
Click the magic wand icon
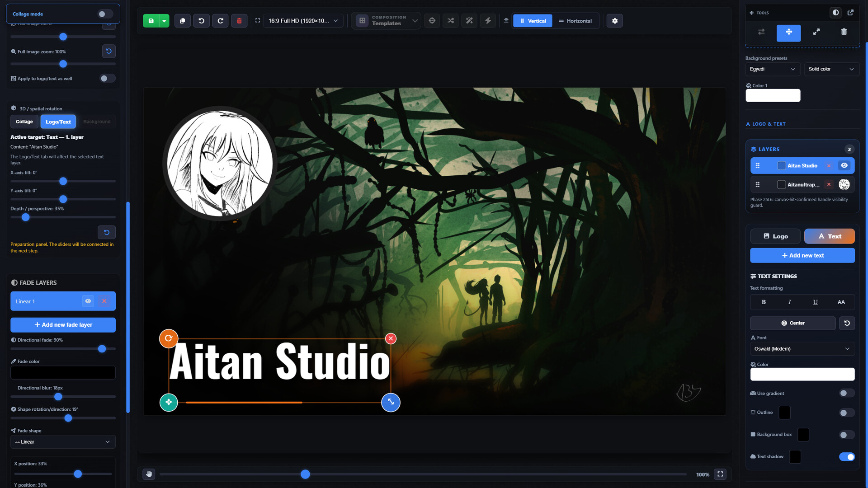pos(469,21)
